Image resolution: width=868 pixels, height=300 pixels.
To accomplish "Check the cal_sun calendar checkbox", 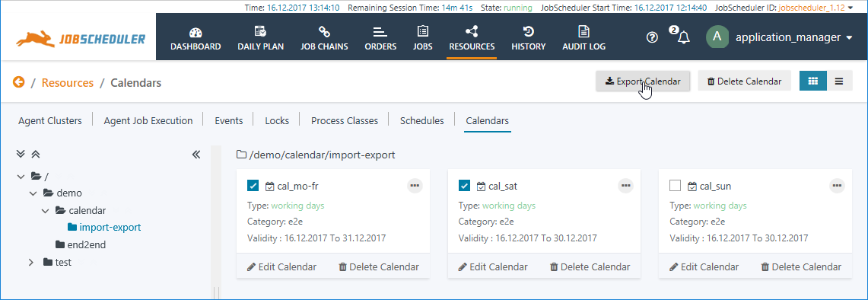I will coord(675,186).
